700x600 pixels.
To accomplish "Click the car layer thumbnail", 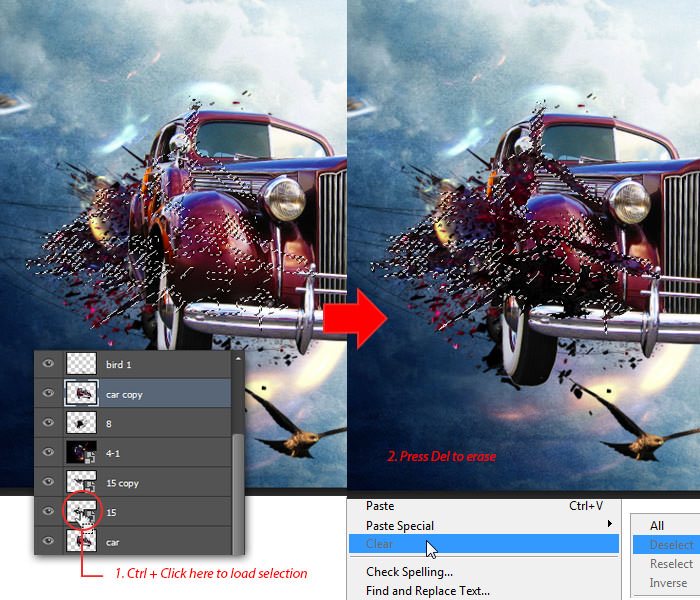I will [x=81, y=541].
